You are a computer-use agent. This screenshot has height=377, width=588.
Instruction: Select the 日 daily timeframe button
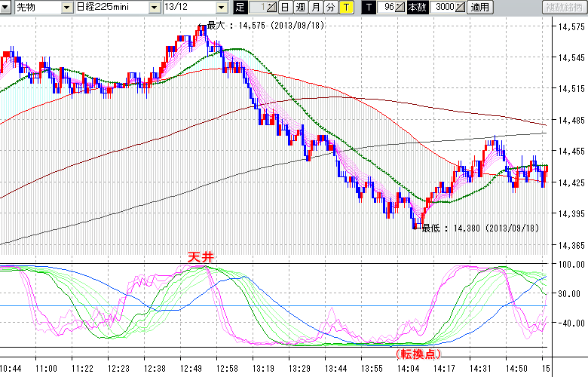pyautogui.click(x=285, y=8)
